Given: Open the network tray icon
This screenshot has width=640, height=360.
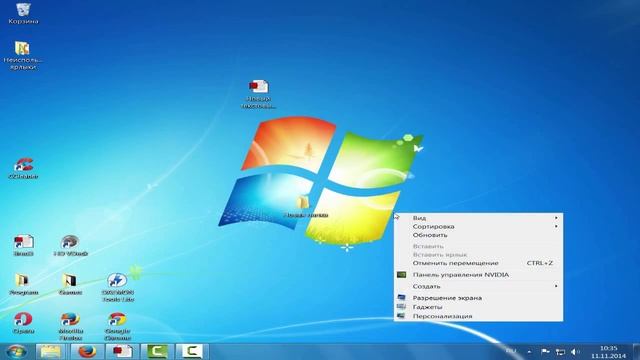Looking at the screenshot, I should pos(560,351).
